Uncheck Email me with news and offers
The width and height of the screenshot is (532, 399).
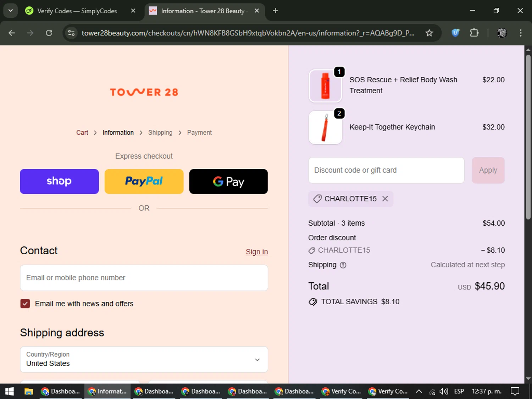coord(25,304)
